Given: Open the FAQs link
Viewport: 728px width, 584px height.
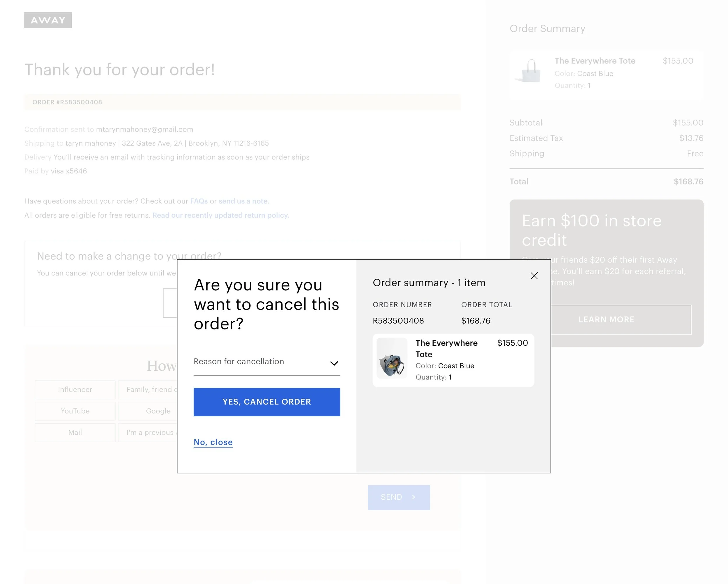Looking at the screenshot, I should click(x=199, y=201).
